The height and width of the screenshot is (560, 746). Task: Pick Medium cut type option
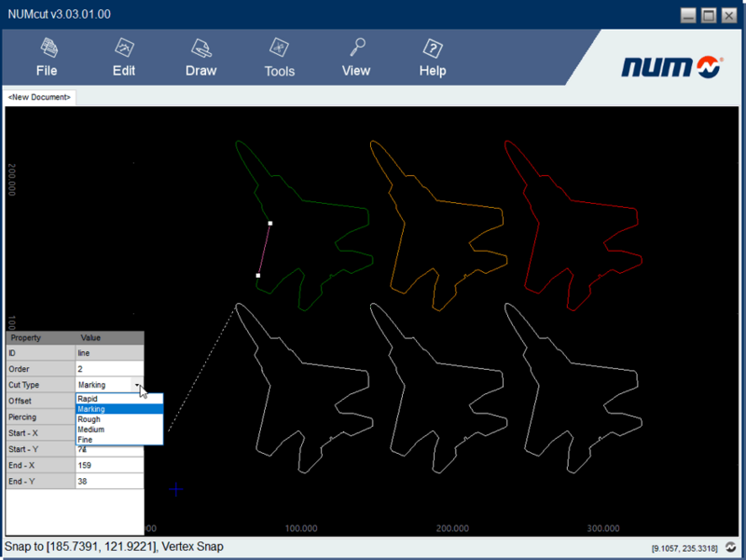pos(91,430)
